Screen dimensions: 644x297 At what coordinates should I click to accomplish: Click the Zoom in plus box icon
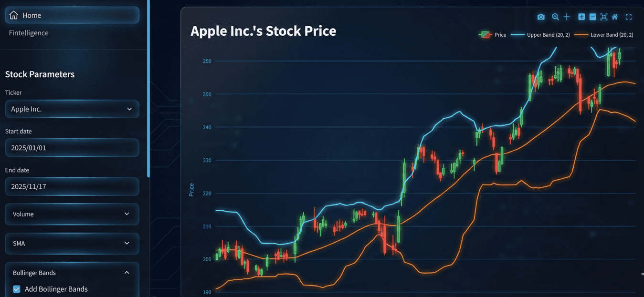click(581, 17)
